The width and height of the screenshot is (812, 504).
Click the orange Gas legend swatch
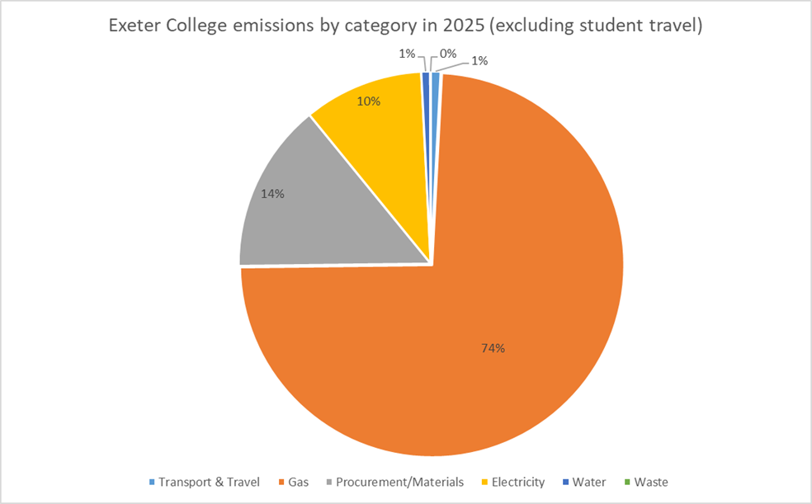point(281,482)
